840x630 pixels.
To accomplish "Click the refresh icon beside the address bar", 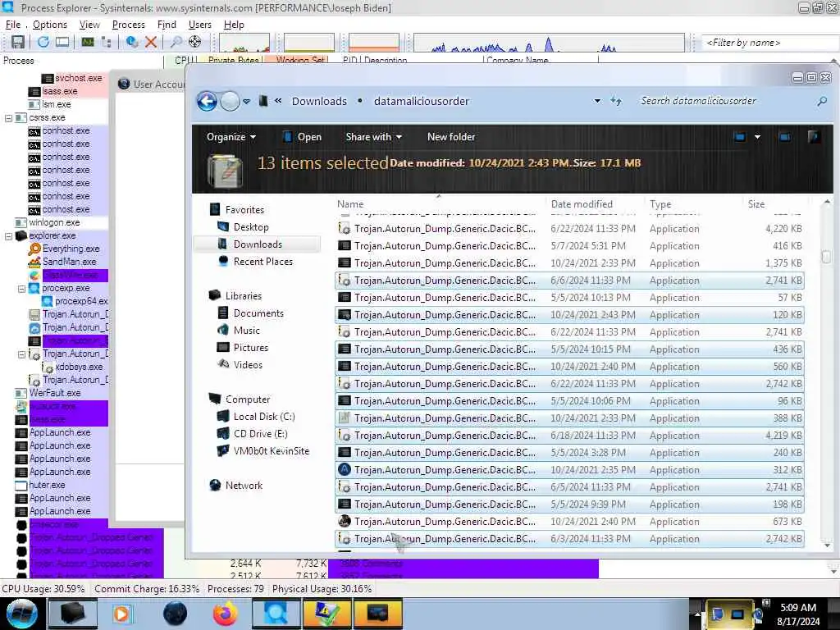I will [x=615, y=101].
